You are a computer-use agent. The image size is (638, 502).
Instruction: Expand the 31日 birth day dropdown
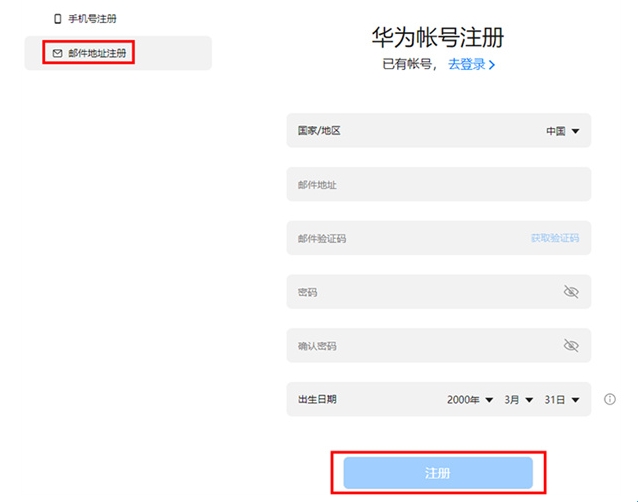(562, 400)
